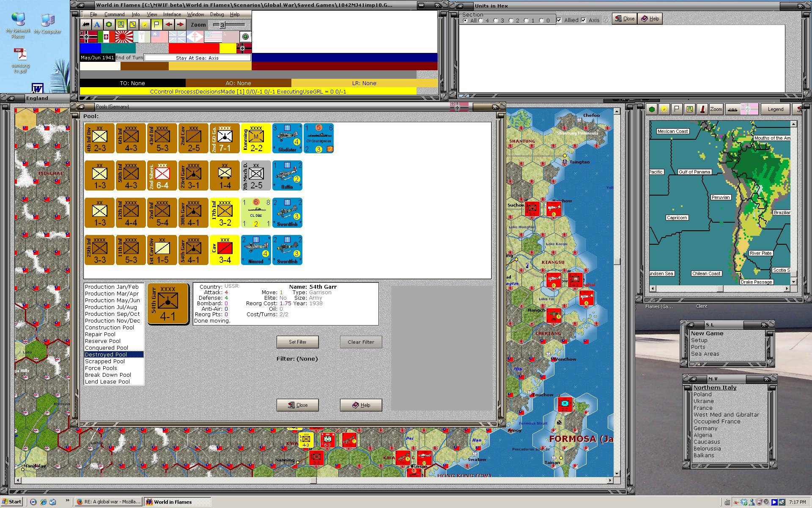This screenshot has width=812, height=508.
Task: Choose Caucasus in map views list
Action: coord(707,442)
